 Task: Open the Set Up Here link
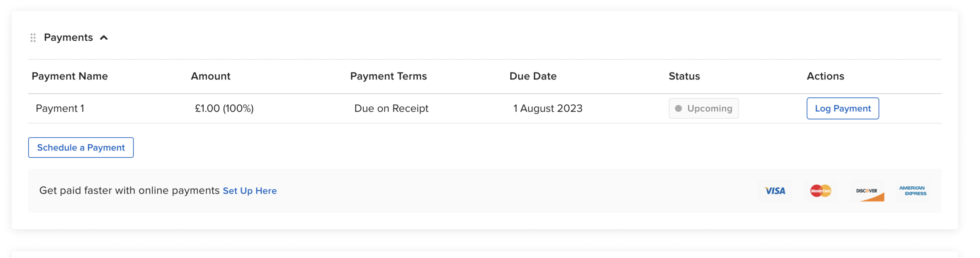pos(250,191)
